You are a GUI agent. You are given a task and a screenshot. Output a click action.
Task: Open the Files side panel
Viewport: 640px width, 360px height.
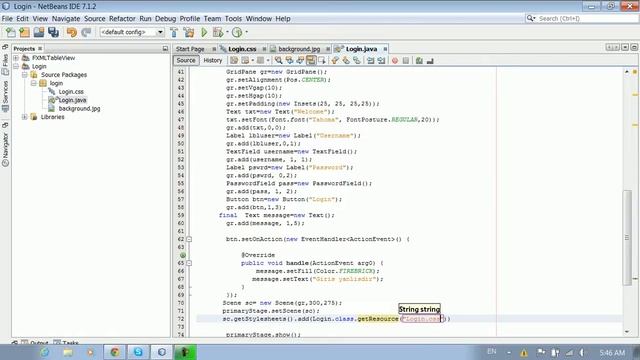(5, 64)
